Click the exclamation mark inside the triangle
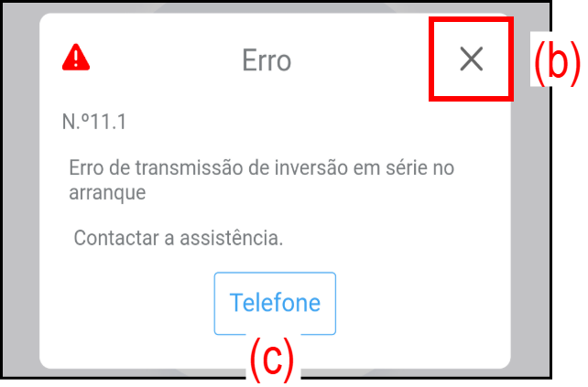 (x=76, y=59)
